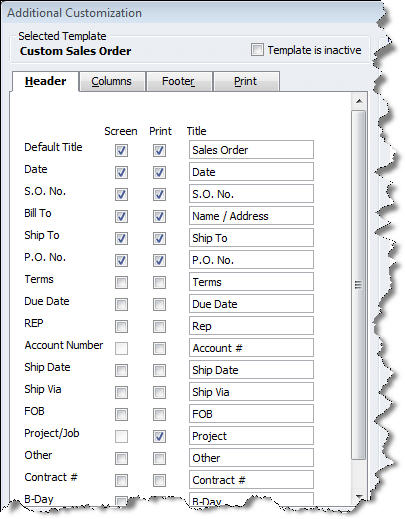405x519 pixels.
Task: Click the Sales Order title field
Action: [x=251, y=150]
